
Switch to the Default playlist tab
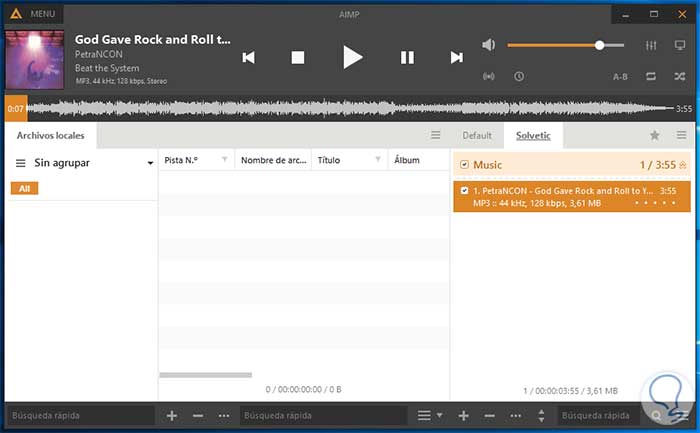(477, 135)
